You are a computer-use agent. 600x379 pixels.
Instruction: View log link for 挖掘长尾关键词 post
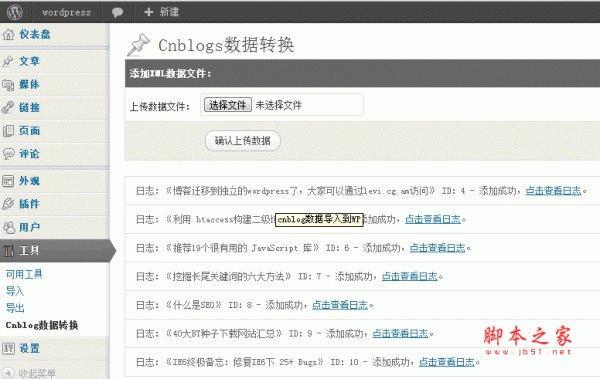coord(409,276)
